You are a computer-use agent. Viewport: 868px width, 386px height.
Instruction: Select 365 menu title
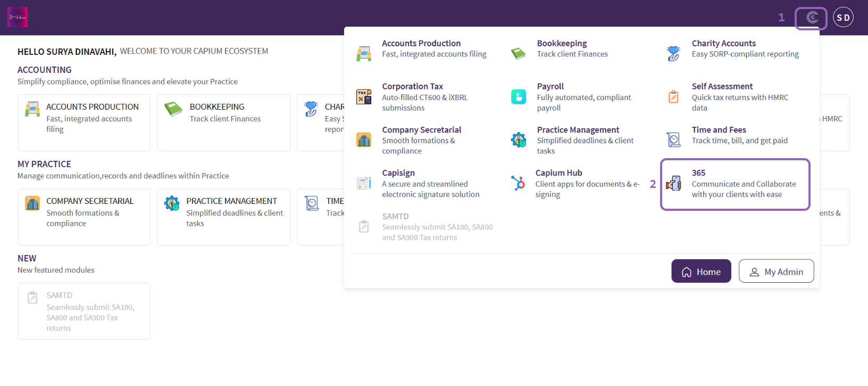[698, 173]
